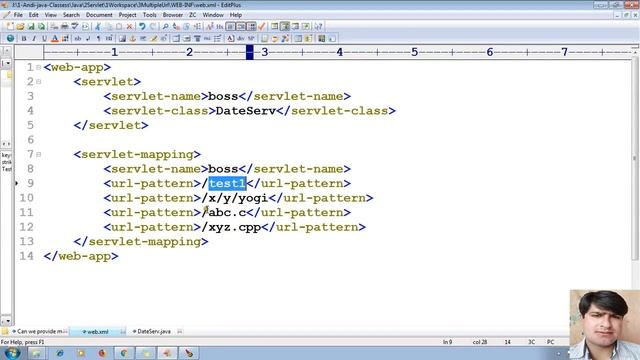This screenshot has width=640, height=360.
Task: Open the File menu
Action: click(x=18, y=15)
